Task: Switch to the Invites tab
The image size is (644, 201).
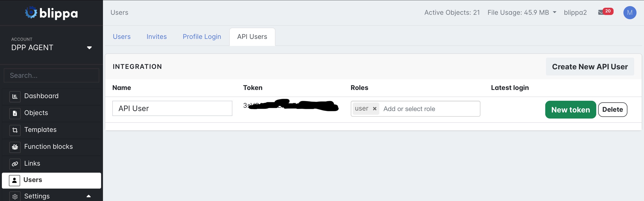Action: [x=157, y=37]
